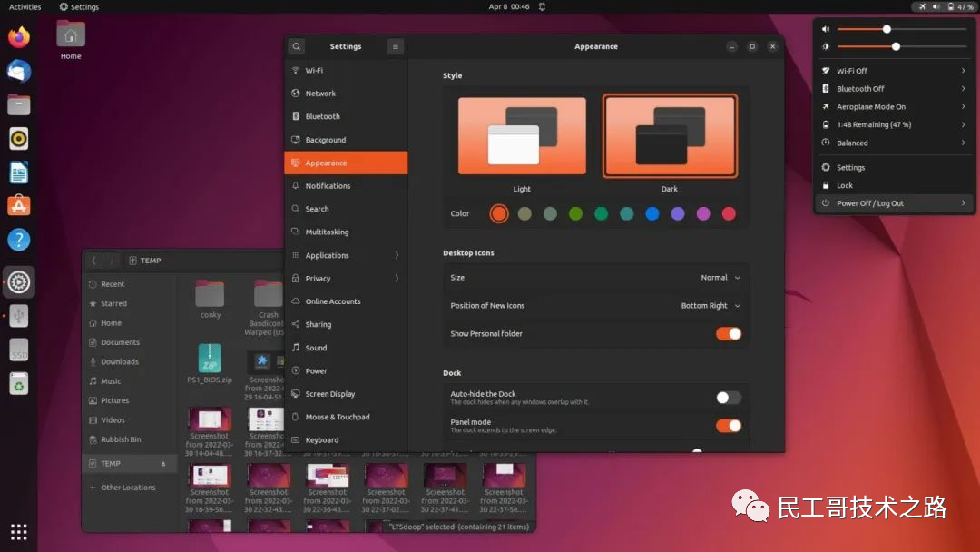The width and height of the screenshot is (980, 552).
Task: Open the Network settings panel
Action: pos(346,94)
